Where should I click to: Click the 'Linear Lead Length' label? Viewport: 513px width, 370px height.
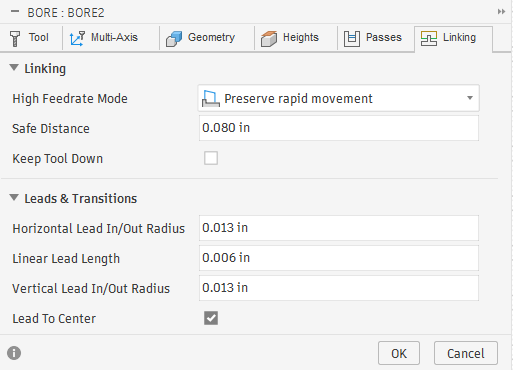[x=66, y=259]
